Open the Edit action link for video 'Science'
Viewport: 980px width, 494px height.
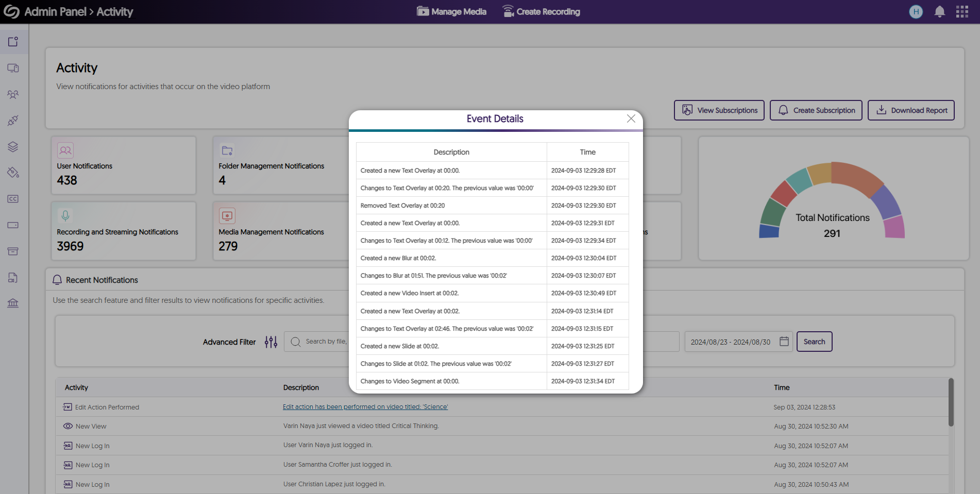(365, 406)
